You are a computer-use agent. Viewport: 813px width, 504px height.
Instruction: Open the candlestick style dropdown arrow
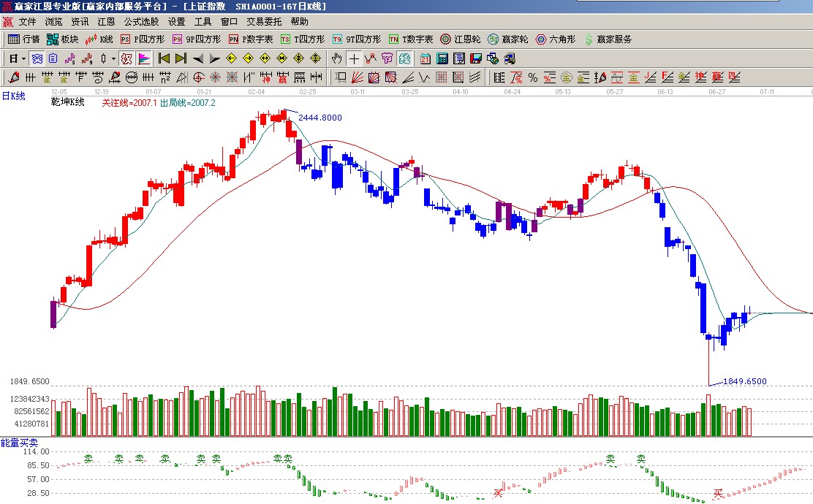[113, 58]
